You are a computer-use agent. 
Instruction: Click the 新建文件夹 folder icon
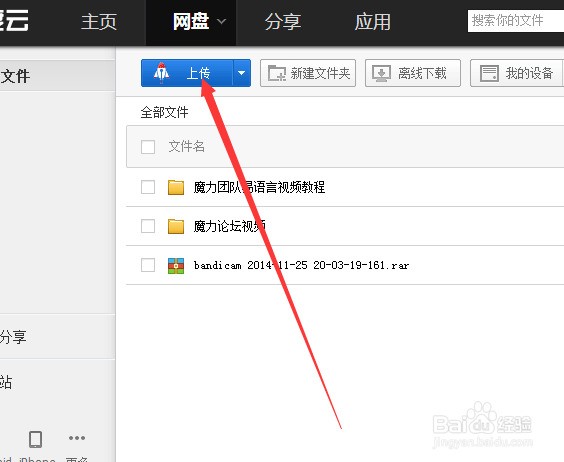(277, 73)
